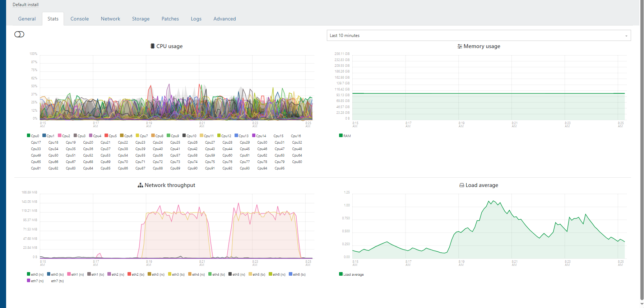Click the Cpu8 orange legend swatch
The height and width of the screenshot is (308, 644).
(153, 135)
